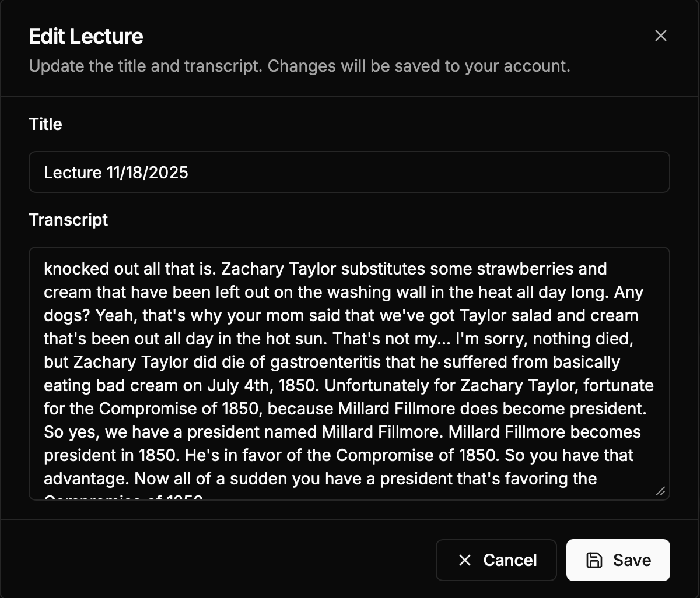Screen dimensions: 700x598
Task: Close the Edit Lecture dialog
Action: coord(660,36)
